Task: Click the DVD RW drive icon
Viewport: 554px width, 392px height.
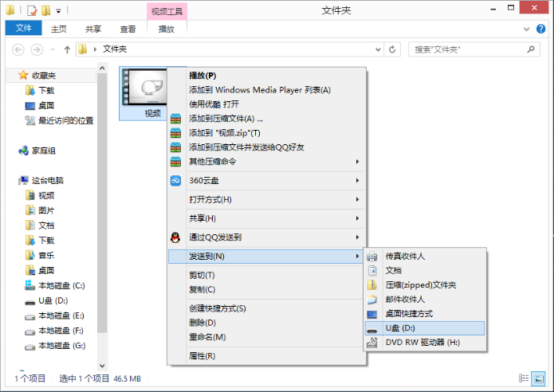Action: (x=372, y=343)
